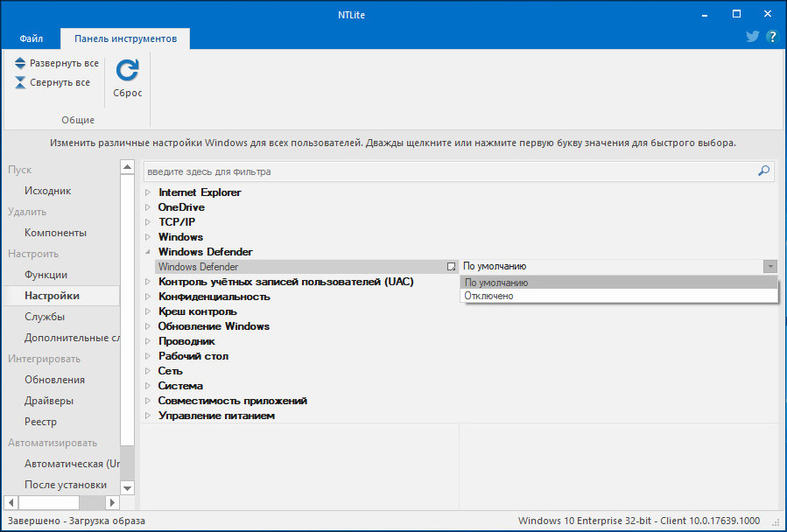Image resolution: width=787 pixels, height=532 pixels.
Task: Open Функции in the sidebar
Action: [x=46, y=275]
